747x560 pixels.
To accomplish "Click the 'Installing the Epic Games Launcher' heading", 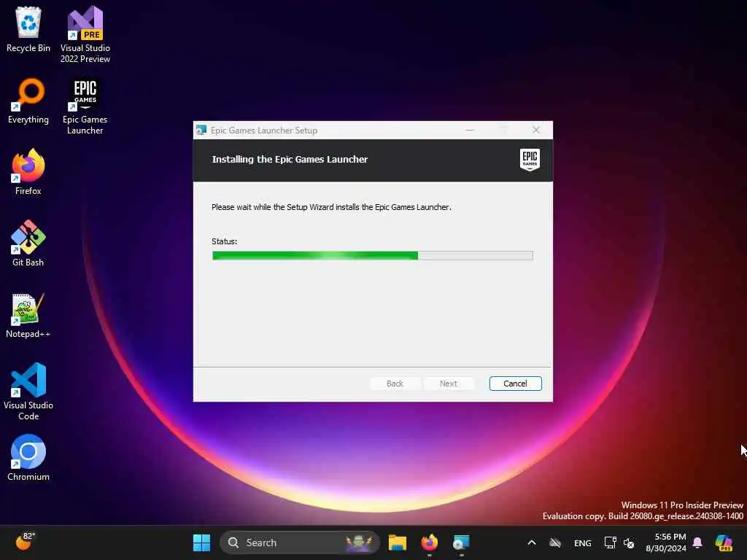I will coord(290,160).
